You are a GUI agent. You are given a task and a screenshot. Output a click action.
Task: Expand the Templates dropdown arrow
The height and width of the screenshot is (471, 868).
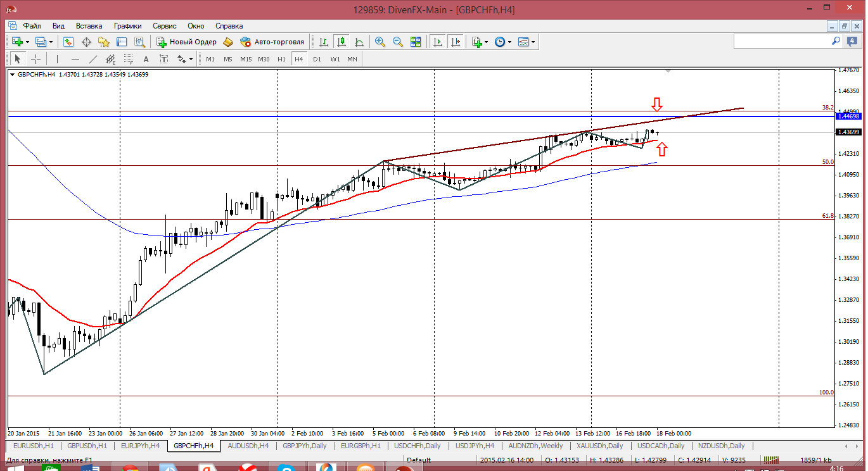coord(533,42)
